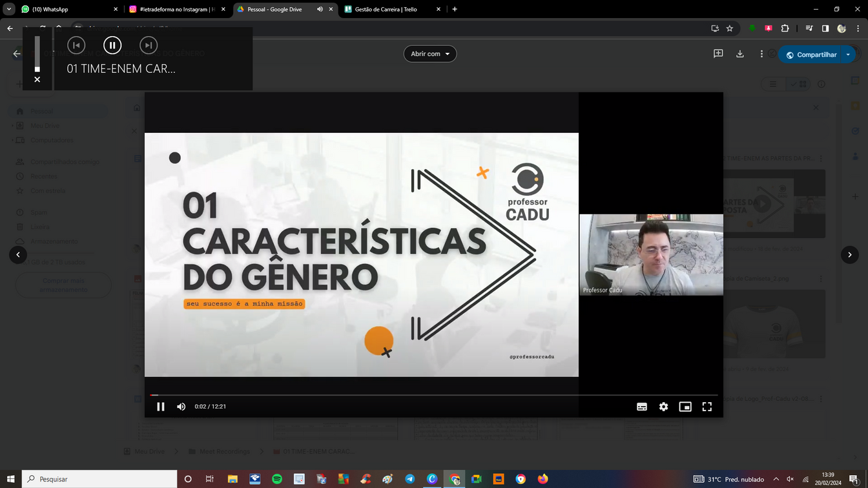Skip to previous track in media overlay
This screenshot has height=488, width=868.
[x=76, y=45]
